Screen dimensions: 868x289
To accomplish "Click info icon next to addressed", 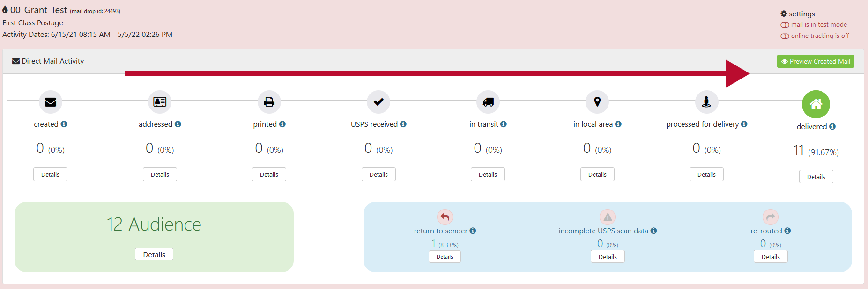I will pyautogui.click(x=178, y=124).
